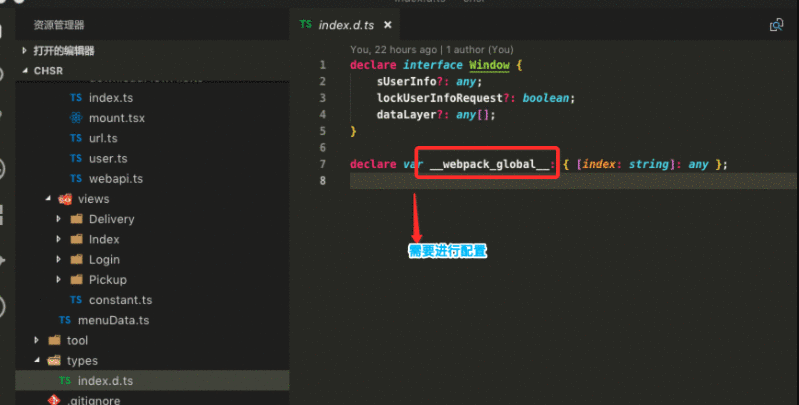Image resolution: width=799 pixels, height=405 pixels.
Task: Click the TS icon beside menuData.ts
Action: coord(65,320)
